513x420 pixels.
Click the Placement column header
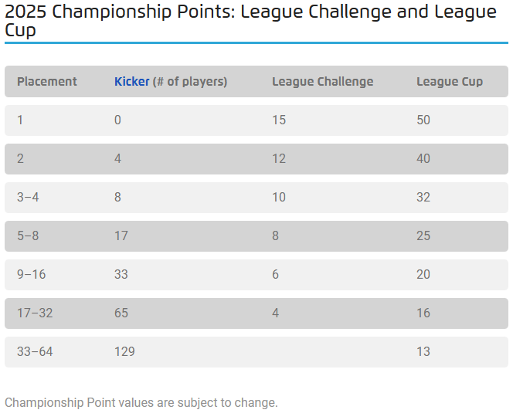point(47,82)
